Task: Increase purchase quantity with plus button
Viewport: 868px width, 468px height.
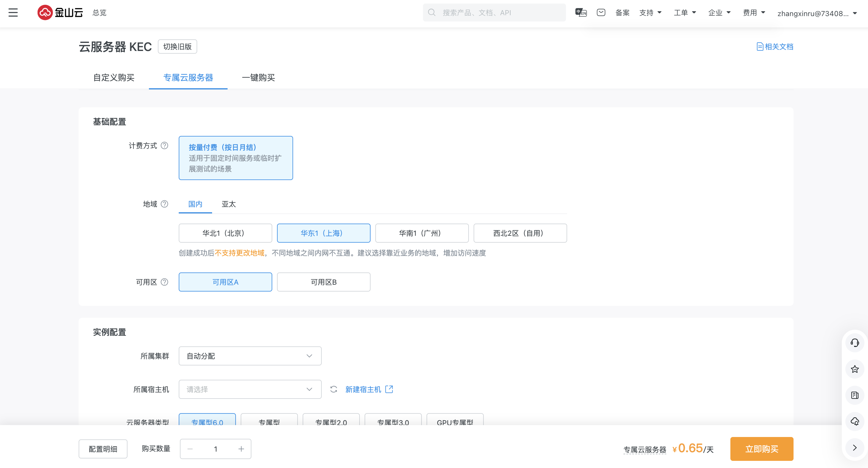Action: [x=241, y=449]
